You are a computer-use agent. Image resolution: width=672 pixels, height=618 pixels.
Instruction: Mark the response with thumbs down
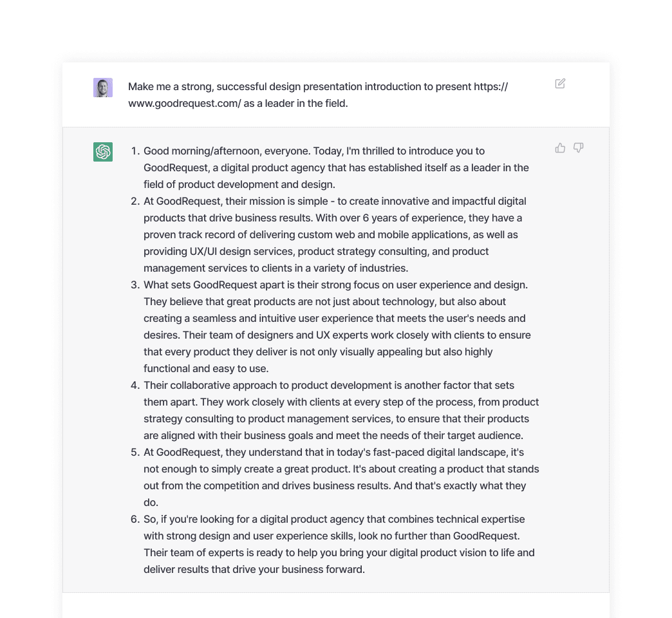579,148
